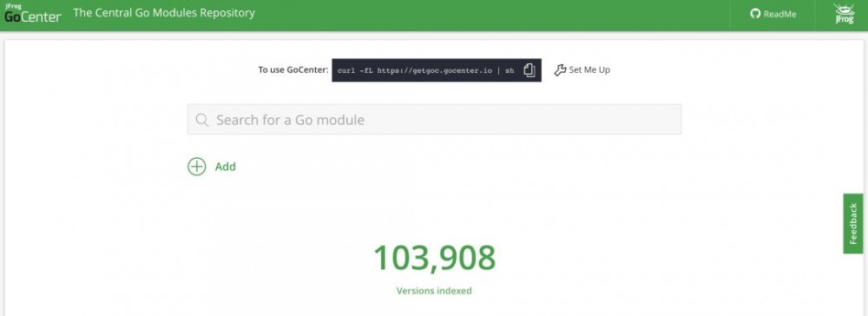Click the magnifying glass search icon

[202, 120]
